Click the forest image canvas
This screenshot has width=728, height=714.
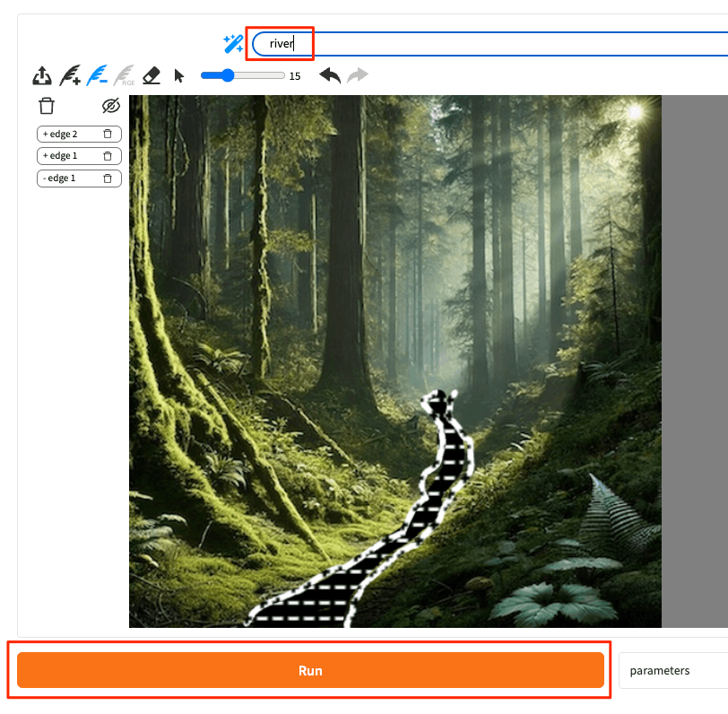pyautogui.click(x=395, y=361)
